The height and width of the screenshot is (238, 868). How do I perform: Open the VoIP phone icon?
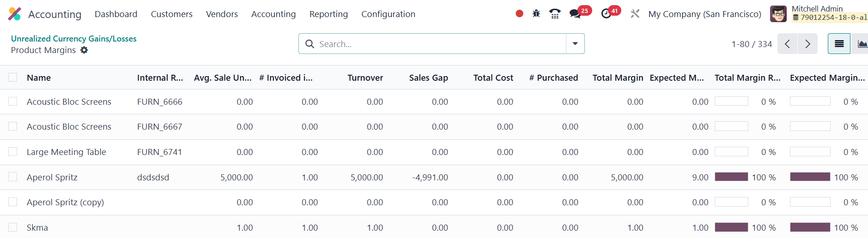tap(555, 14)
